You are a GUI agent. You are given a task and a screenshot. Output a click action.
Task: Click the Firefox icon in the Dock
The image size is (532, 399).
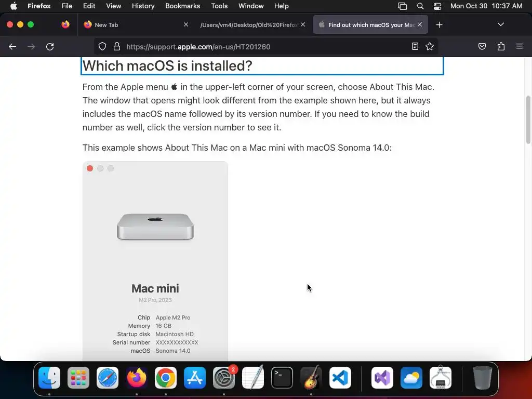pyautogui.click(x=137, y=378)
